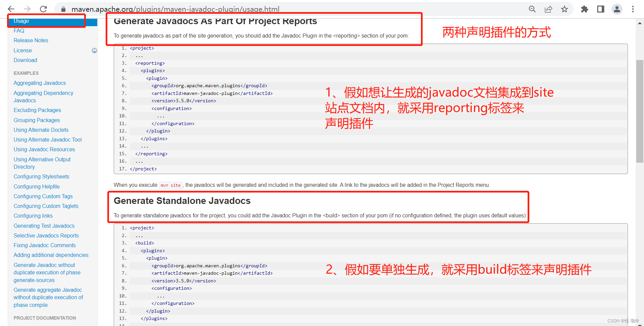Go back to the previous browser page

click(x=11, y=9)
